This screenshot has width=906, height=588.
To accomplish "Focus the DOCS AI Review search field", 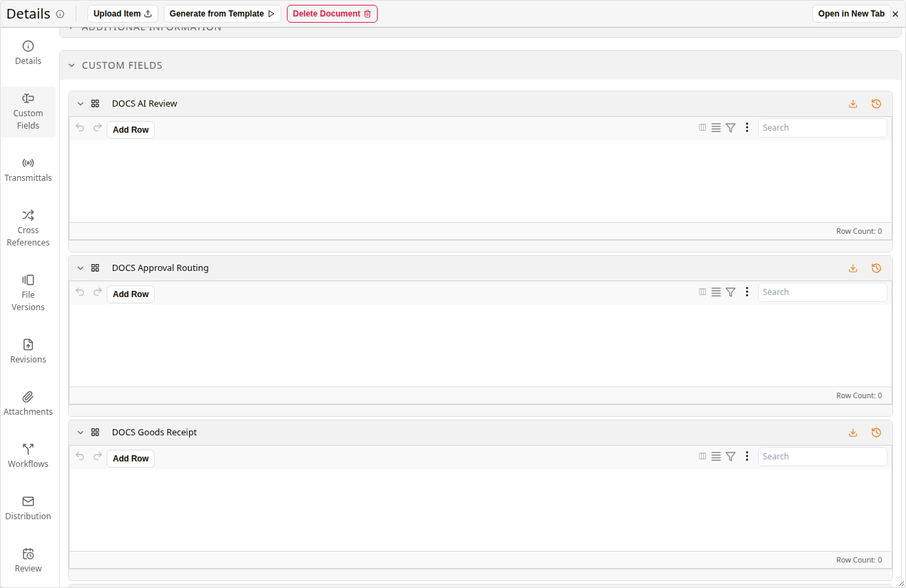I will click(823, 128).
